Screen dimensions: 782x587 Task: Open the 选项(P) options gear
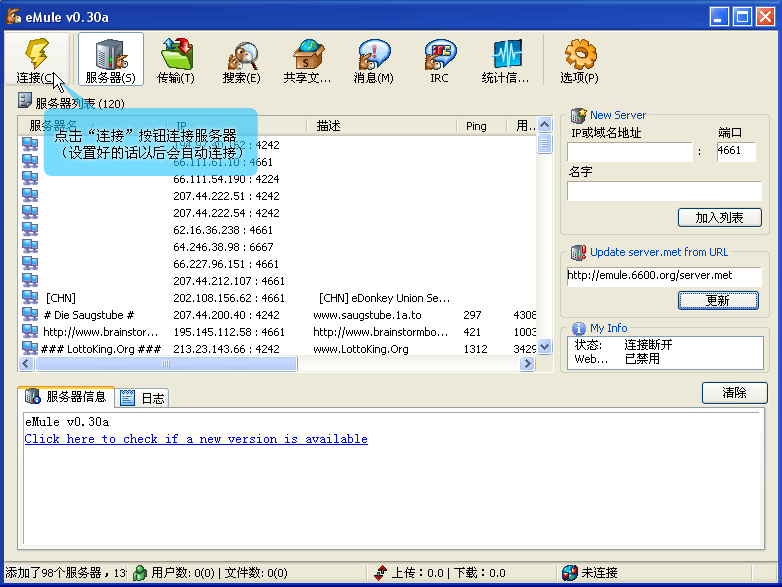[x=580, y=59]
